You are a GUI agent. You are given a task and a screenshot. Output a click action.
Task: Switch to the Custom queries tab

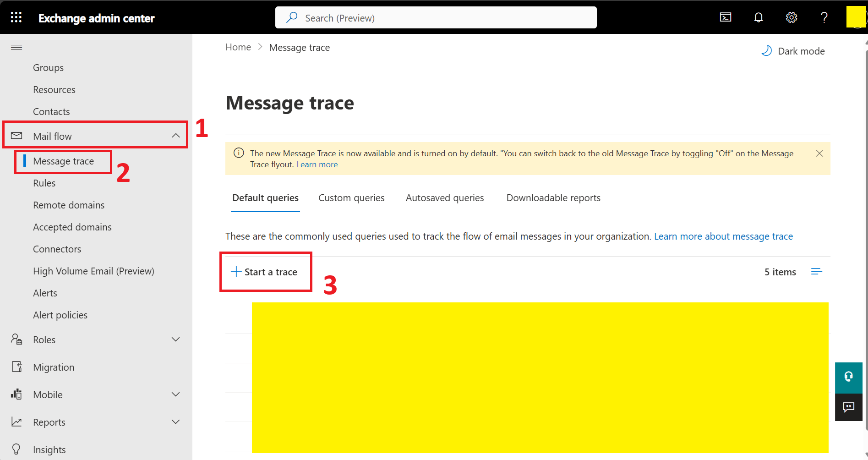(x=351, y=198)
